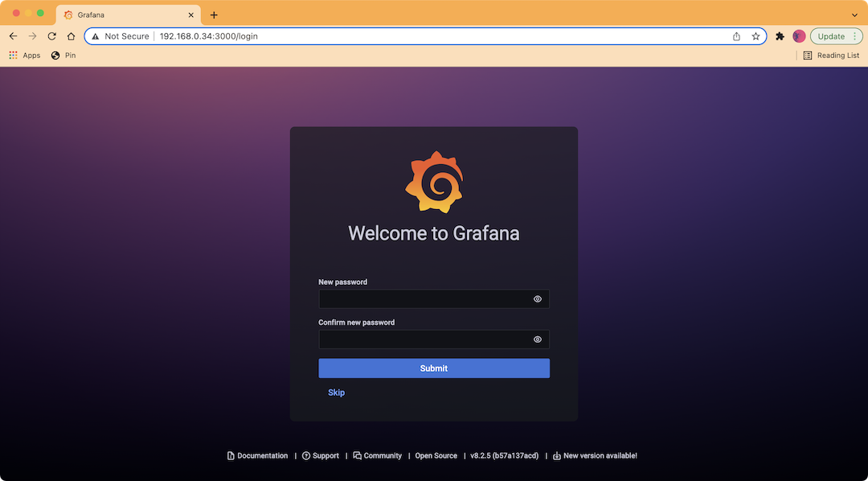Click the Confirm new password label
Viewport: 868px width, 481px height.
(357, 323)
